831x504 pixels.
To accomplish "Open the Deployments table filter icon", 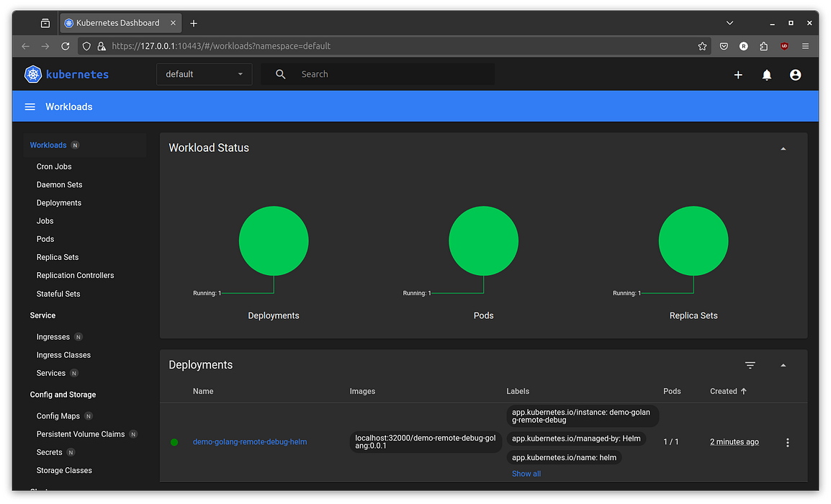I will [750, 365].
